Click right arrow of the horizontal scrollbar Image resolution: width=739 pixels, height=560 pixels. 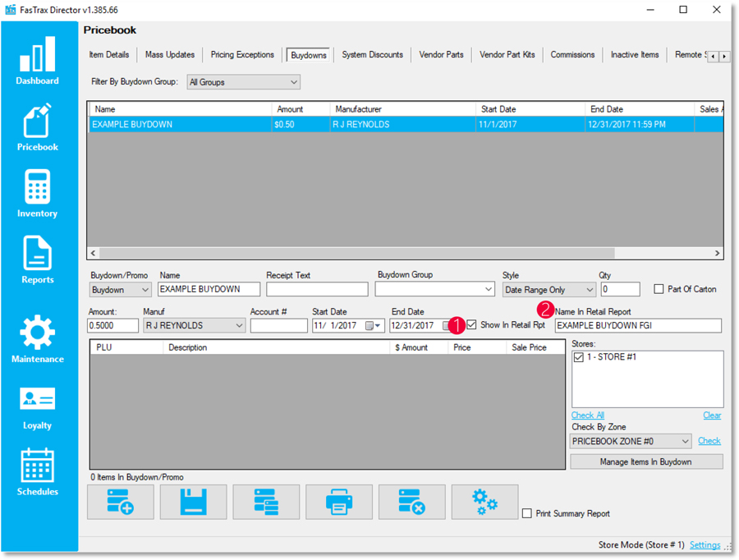pyautogui.click(x=717, y=253)
